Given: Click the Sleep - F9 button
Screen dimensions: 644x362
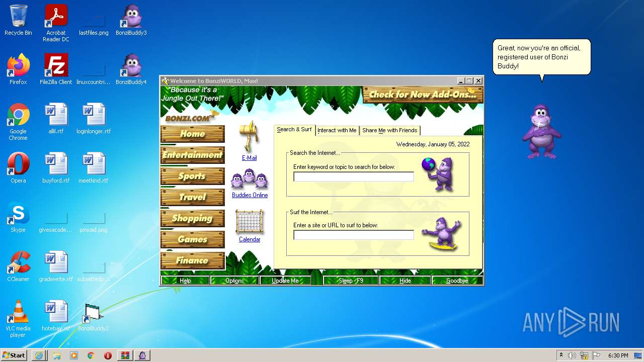Looking at the screenshot, I should pos(351,281).
